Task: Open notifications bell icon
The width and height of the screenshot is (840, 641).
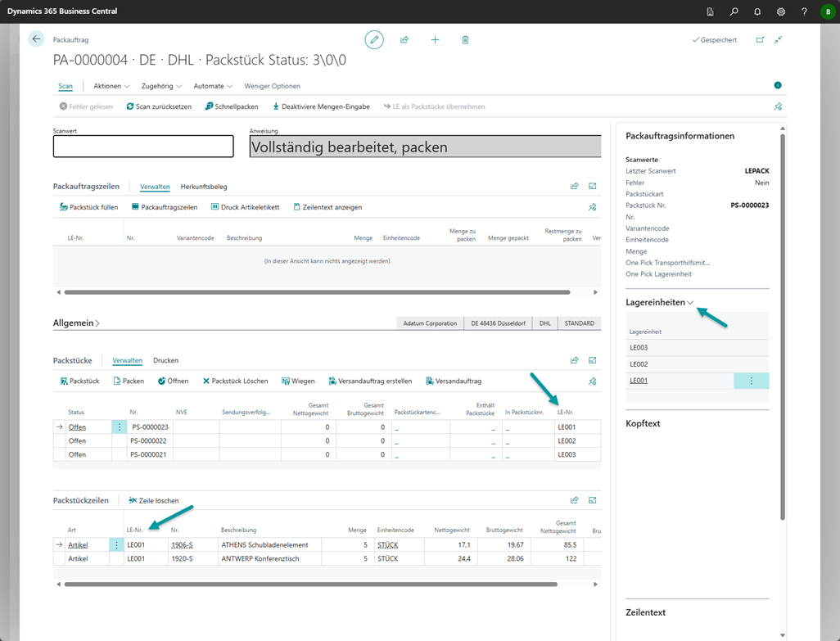Action: coord(757,11)
